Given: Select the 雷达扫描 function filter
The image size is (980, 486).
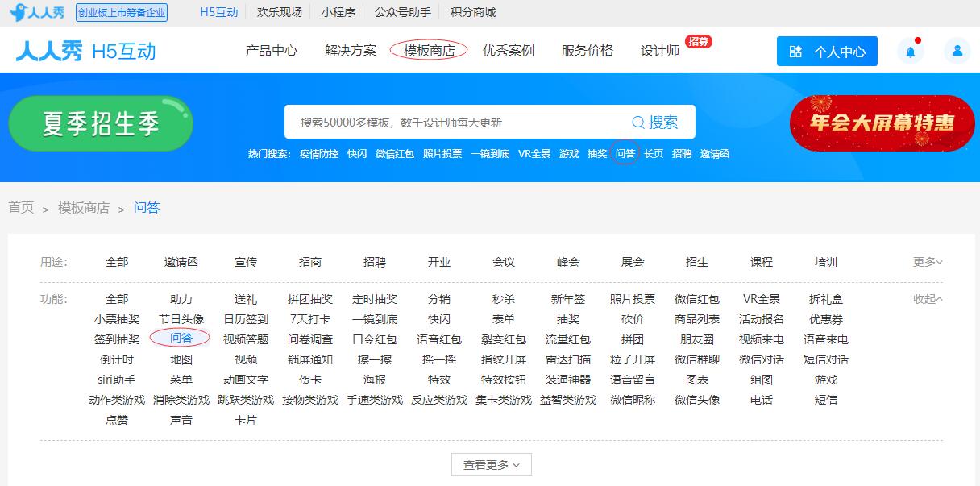Looking at the screenshot, I should 568,359.
